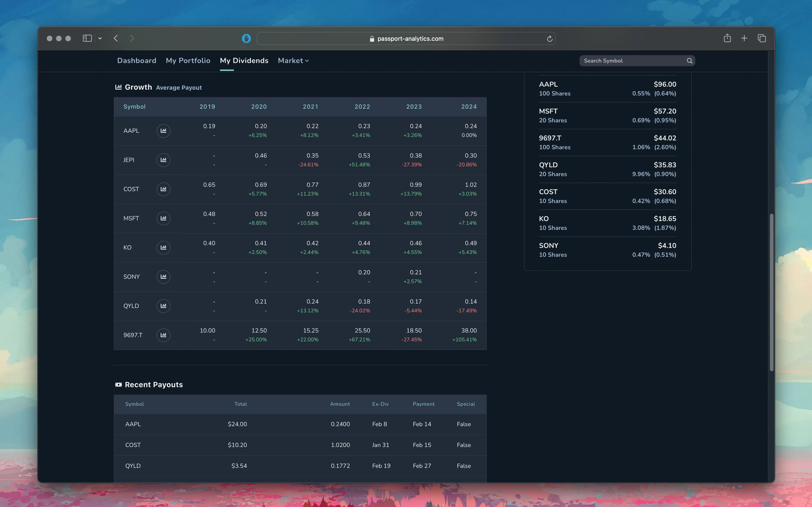Open the 9697.T growth chart icon
The image size is (812, 507).
[163, 335]
